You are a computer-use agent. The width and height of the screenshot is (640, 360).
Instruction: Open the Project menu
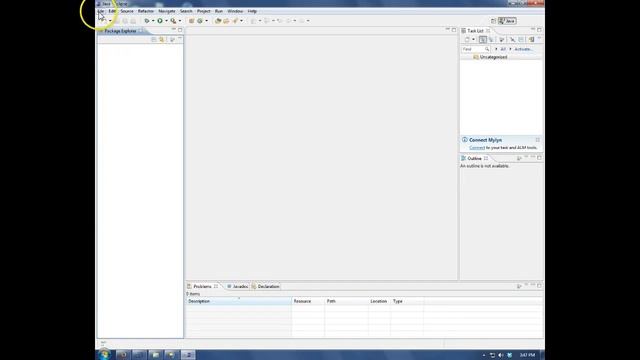204,11
